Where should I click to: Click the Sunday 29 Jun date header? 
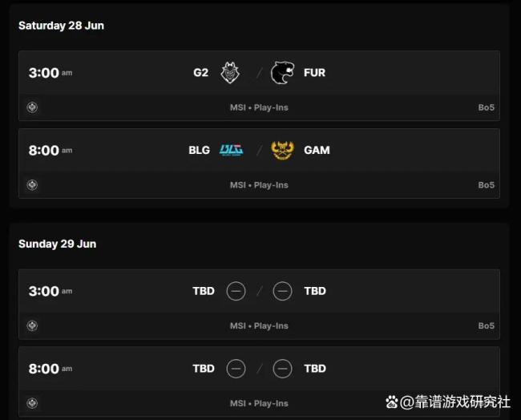pos(58,244)
